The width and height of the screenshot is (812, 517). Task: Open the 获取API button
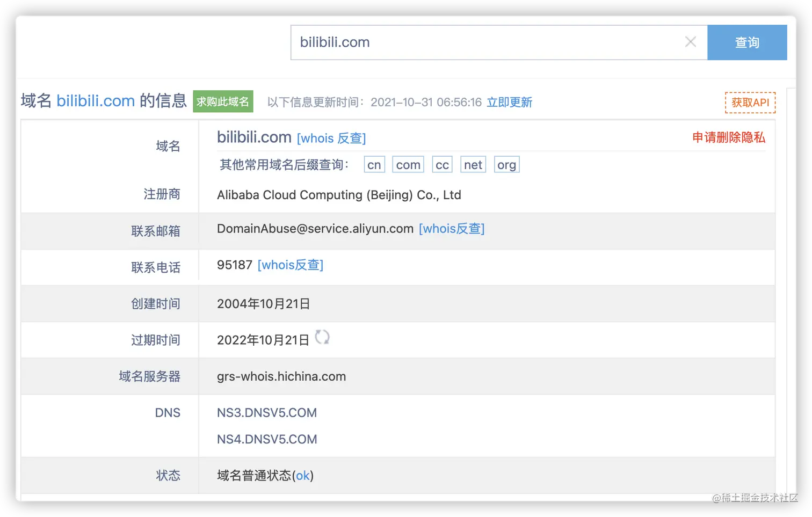750,103
